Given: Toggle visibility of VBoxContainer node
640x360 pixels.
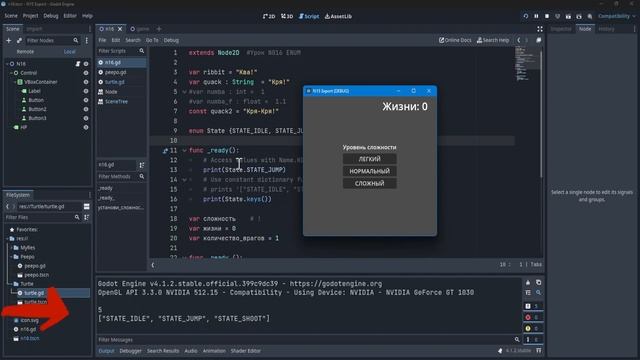Looking at the screenshot, I should coord(86,82).
